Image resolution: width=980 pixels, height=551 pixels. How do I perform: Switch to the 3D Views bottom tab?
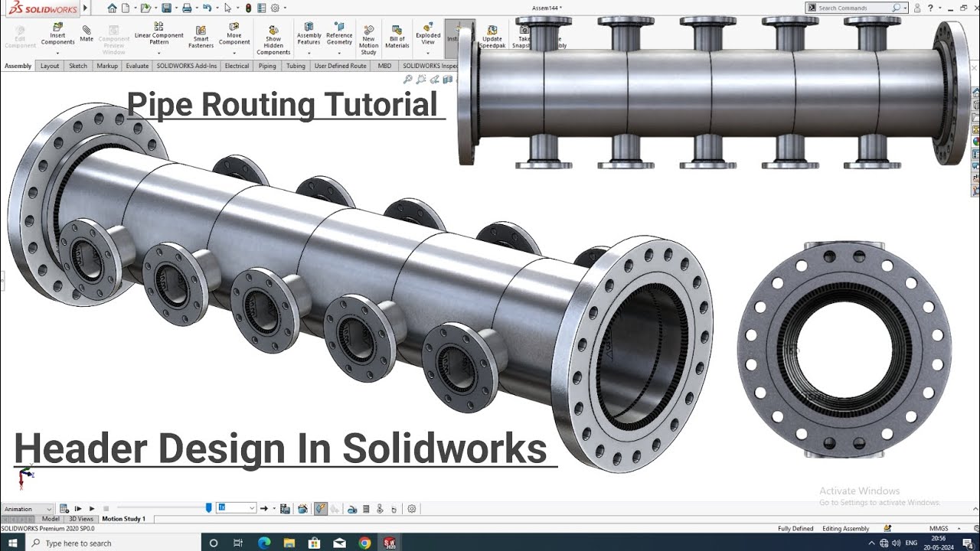click(81, 519)
